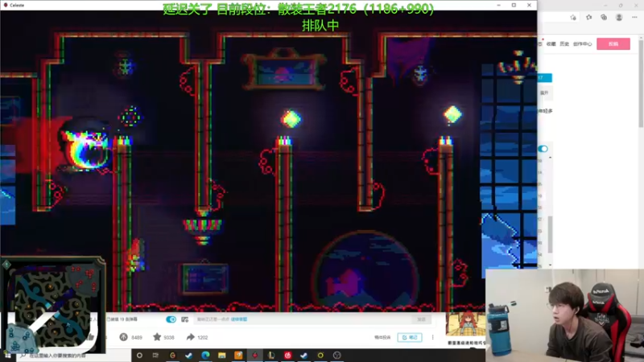Open the three-dot more menu beside notes
This screenshot has width=644, height=362.
432,337
